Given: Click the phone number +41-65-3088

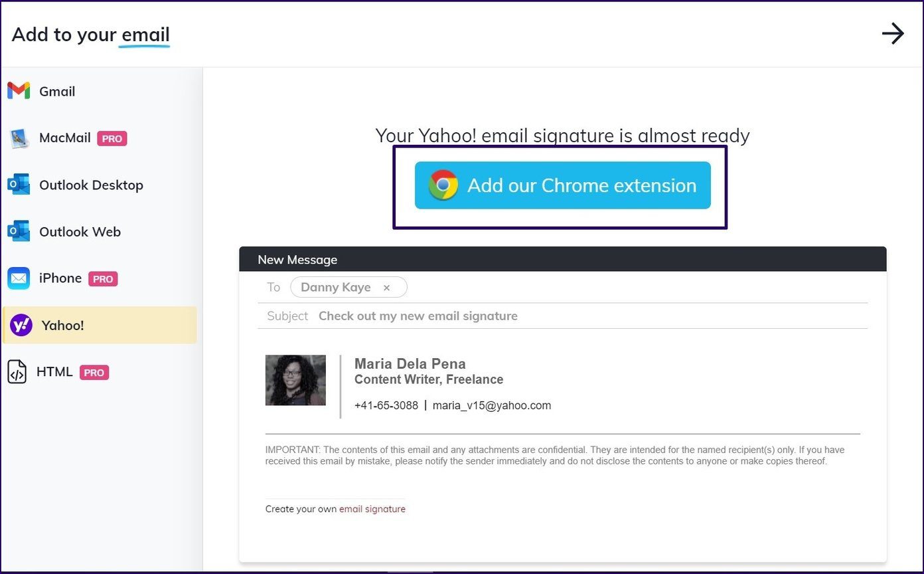Looking at the screenshot, I should click(x=386, y=405).
